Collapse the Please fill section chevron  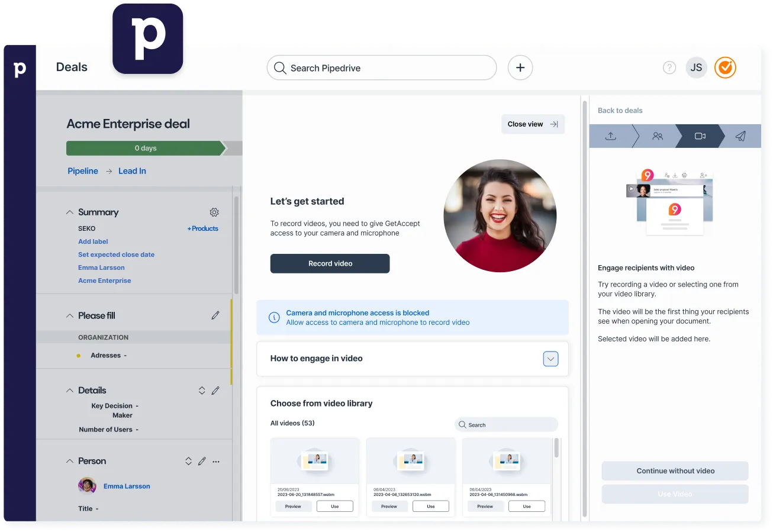[70, 315]
